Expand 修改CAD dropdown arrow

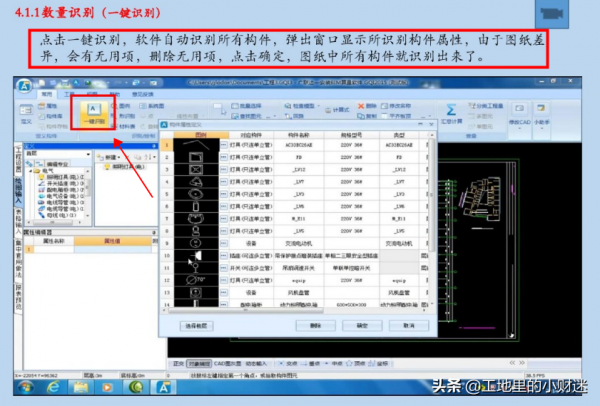point(519,129)
